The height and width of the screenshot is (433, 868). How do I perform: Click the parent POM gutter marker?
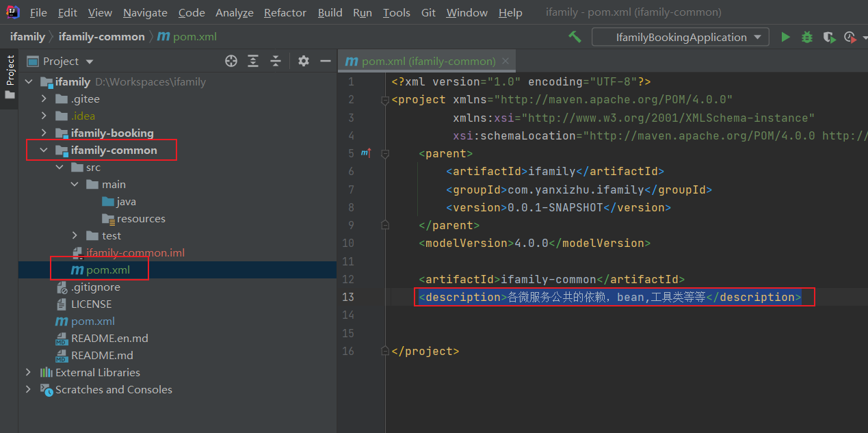tap(366, 154)
